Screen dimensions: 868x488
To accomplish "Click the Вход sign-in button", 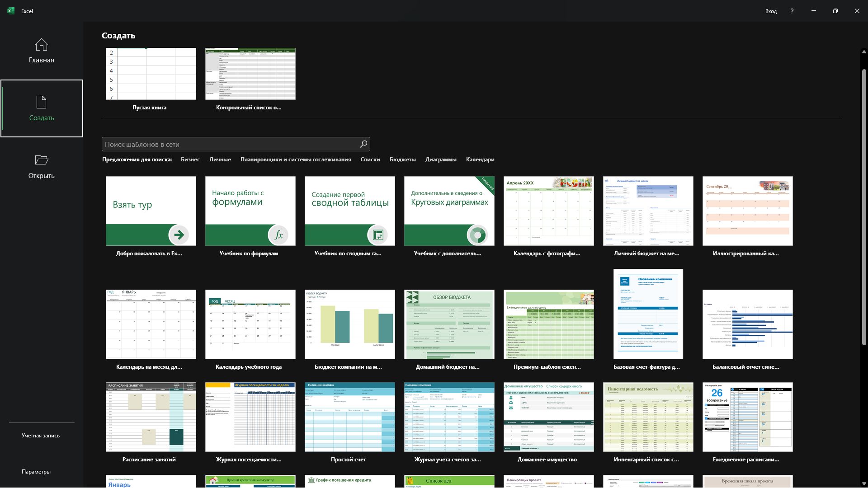I will [771, 11].
